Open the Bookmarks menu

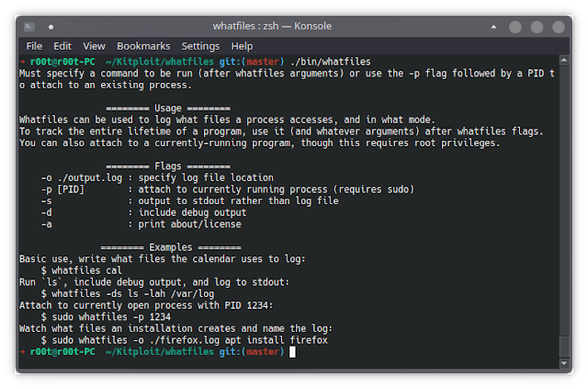pos(143,46)
